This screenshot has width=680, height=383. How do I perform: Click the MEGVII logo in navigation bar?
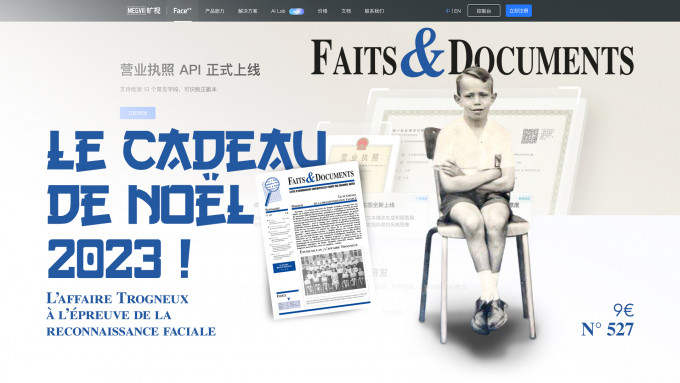(x=144, y=10)
